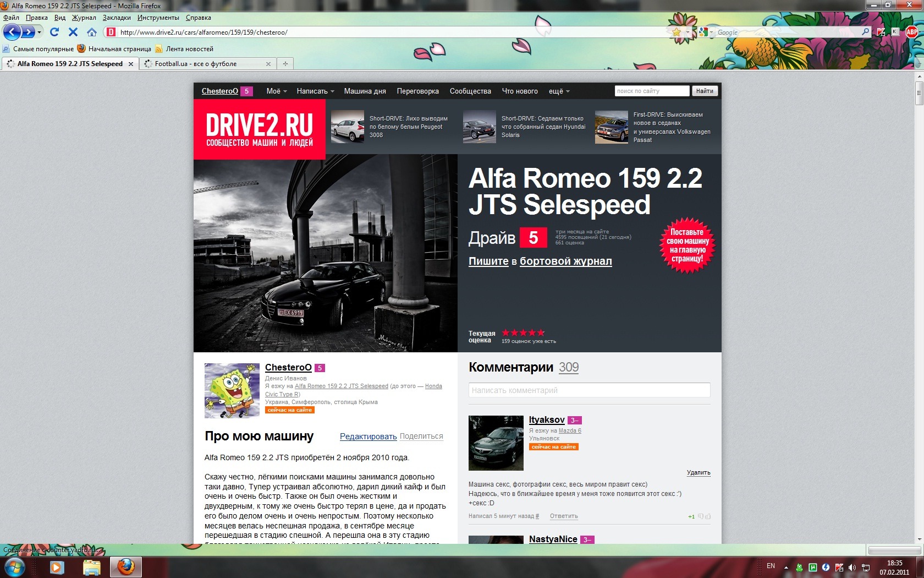Open the volume speaker tray icon
Viewport: 924px width, 578px height.
click(852, 567)
